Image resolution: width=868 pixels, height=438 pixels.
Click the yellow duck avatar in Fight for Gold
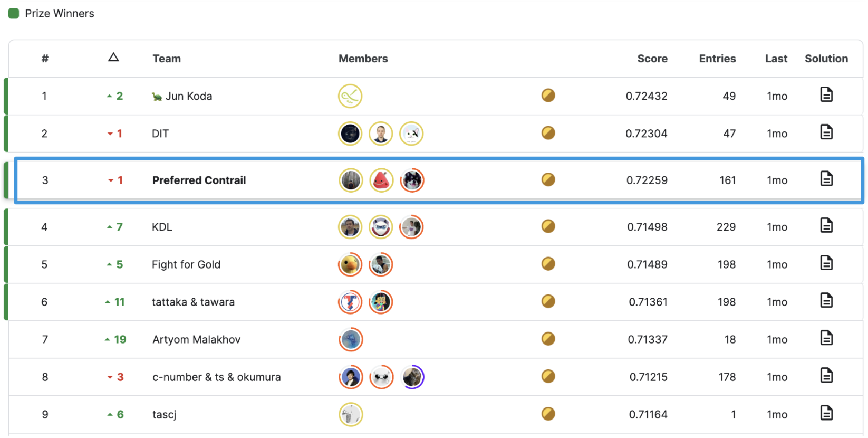[350, 265]
